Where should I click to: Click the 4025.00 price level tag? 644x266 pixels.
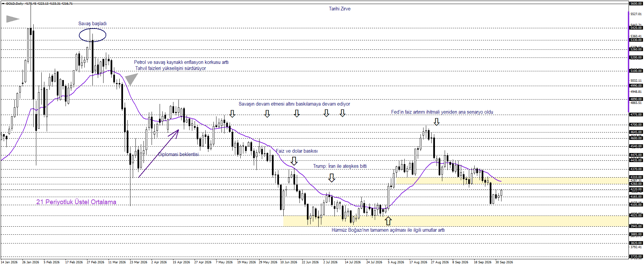[x=636, y=216]
